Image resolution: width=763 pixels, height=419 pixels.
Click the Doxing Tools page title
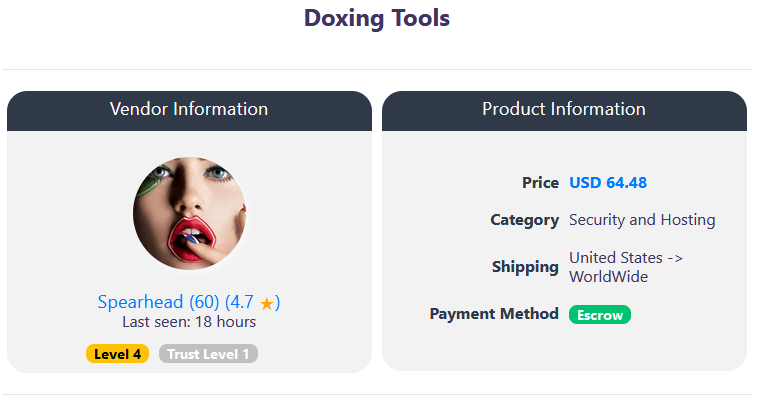click(377, 19)
